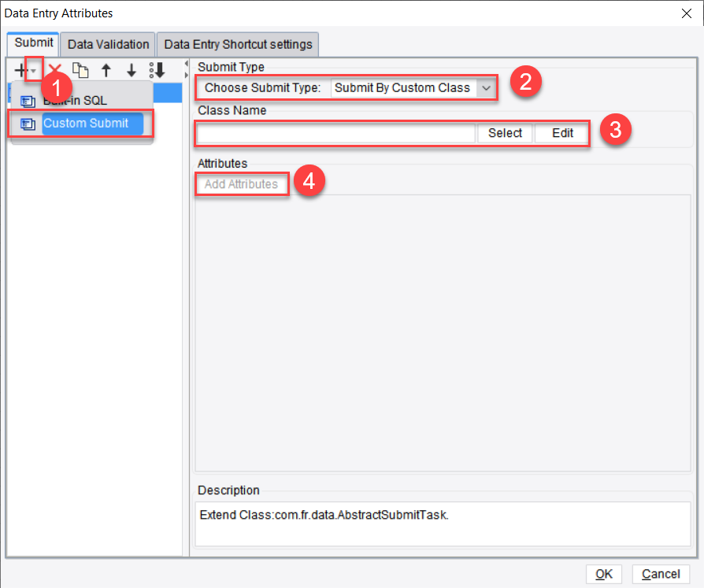Open the add dropdown arrow beside plus

pos(34,71)
